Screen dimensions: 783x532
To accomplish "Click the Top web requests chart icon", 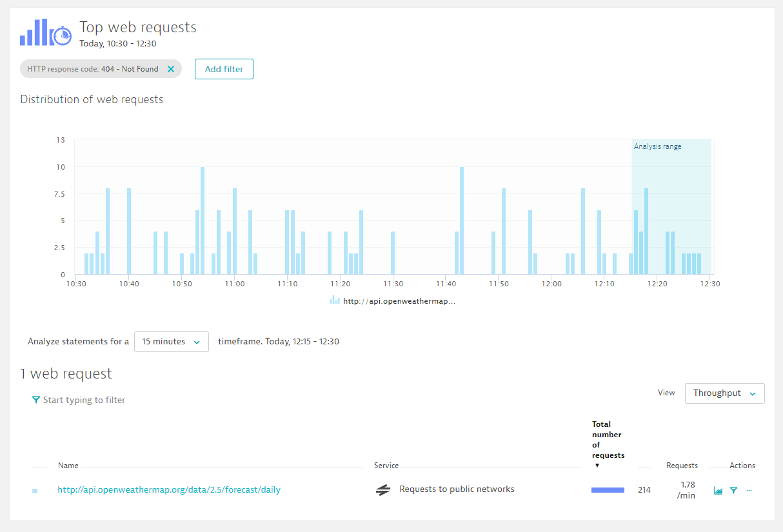I will [x=45, y=32].
